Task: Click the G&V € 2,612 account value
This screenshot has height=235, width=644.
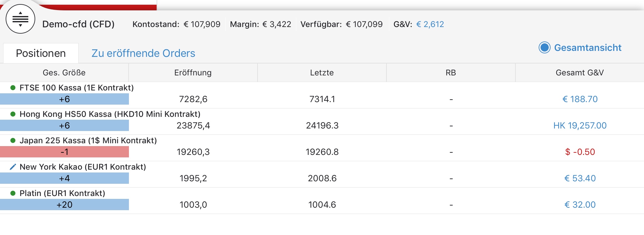Action: pyautogui.click(x=430, y=24)
